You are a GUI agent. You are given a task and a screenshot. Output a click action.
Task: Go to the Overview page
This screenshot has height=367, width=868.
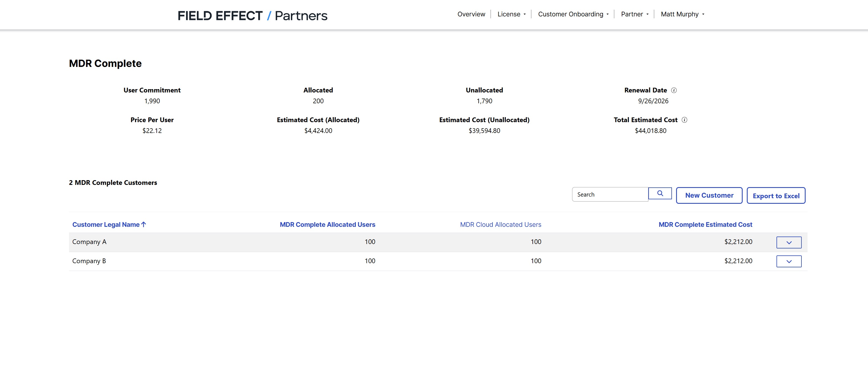coord(471,14)
